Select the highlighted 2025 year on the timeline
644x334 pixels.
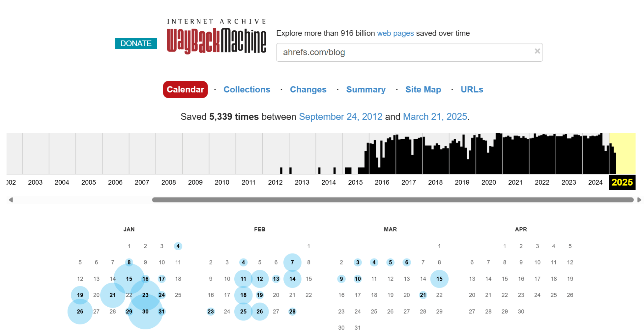pos(622,182)
